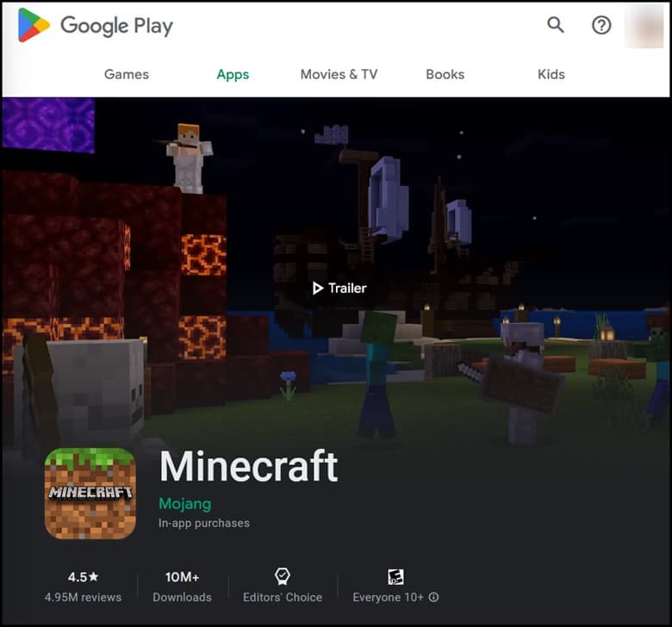This screenshot has width=672, height=627.
Task: Click the Google Play wordmark text
Action: [116, 26]
